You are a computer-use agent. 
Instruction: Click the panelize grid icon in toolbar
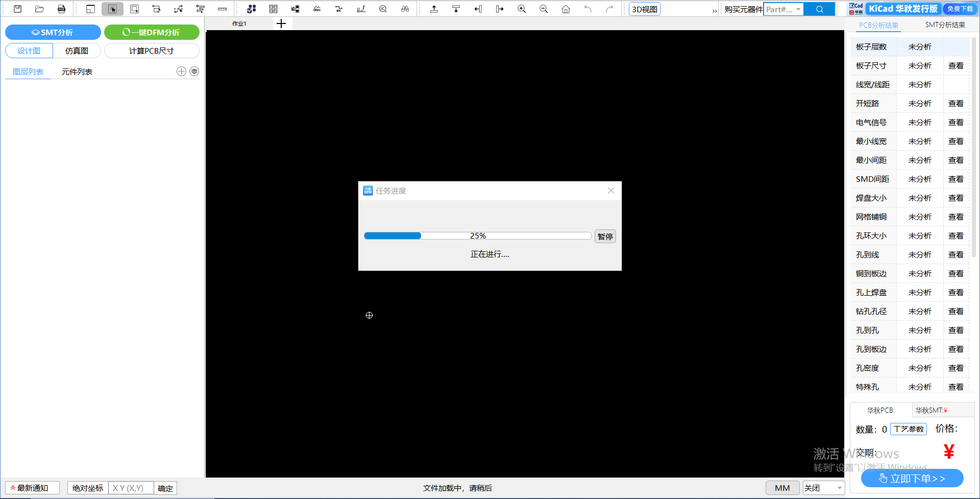[273, 9]
